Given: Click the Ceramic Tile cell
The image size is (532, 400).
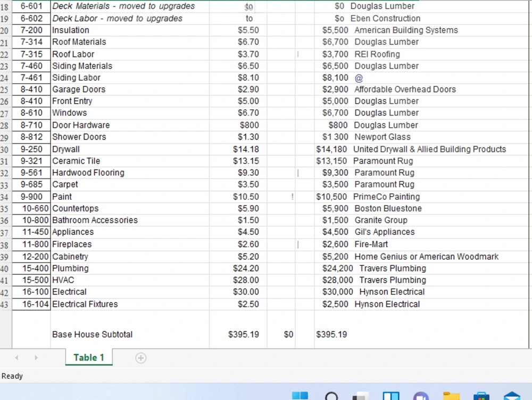Looking at the screenshot, I should (x=130, y=161).
